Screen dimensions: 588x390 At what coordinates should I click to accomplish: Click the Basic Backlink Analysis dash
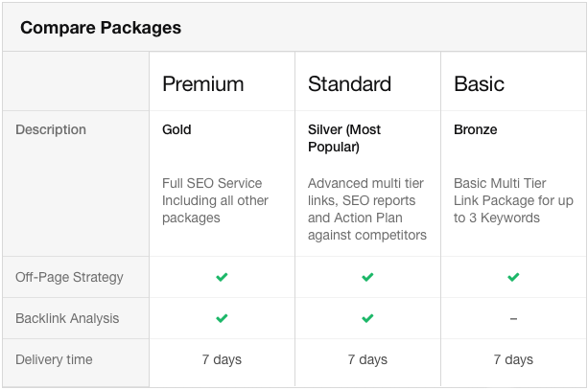(513, 319)
